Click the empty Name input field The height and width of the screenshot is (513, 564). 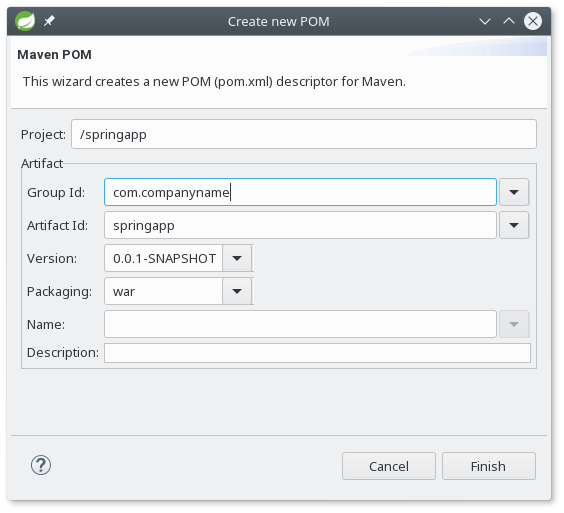pyautogui.click(x=300, y=324)
